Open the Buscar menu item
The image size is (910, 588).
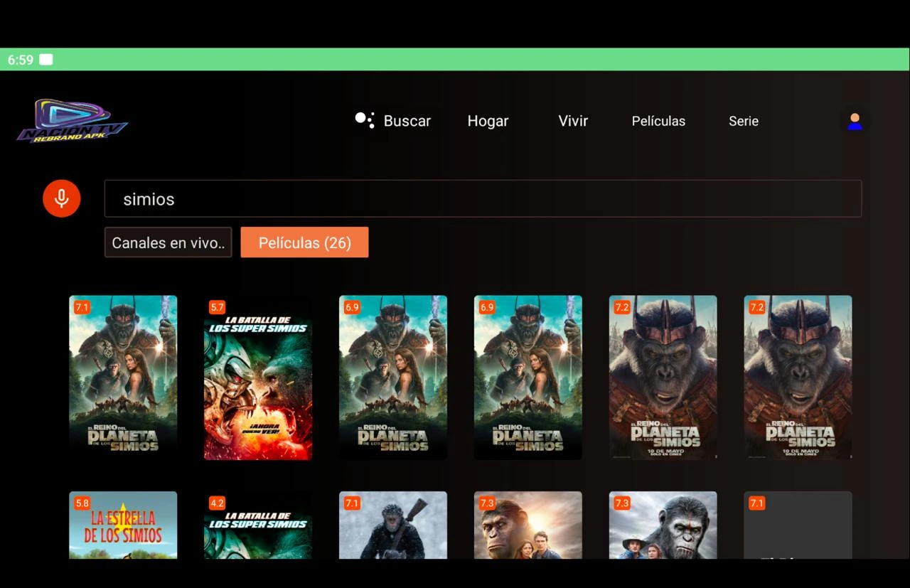(x=407, y=121)
